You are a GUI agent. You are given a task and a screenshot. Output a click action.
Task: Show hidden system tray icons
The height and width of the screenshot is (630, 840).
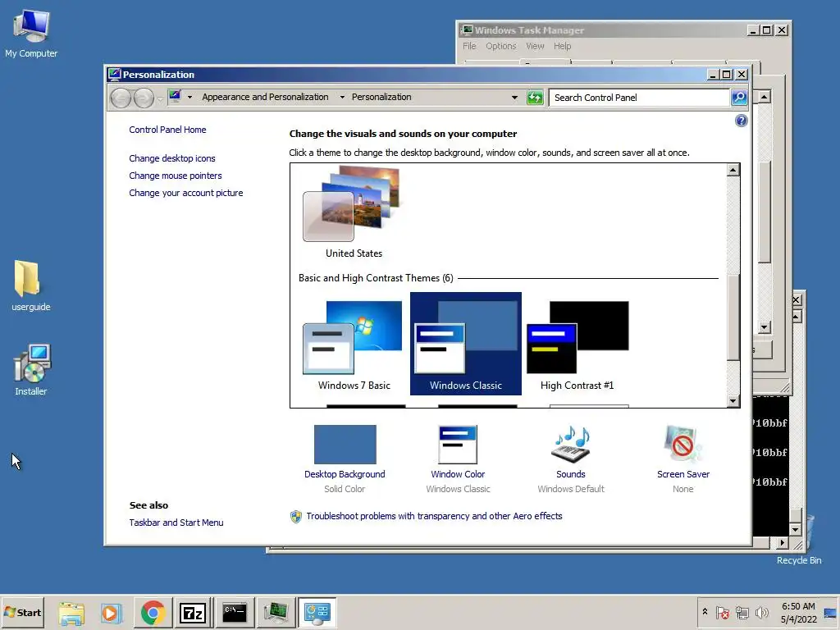pos(705,612)
